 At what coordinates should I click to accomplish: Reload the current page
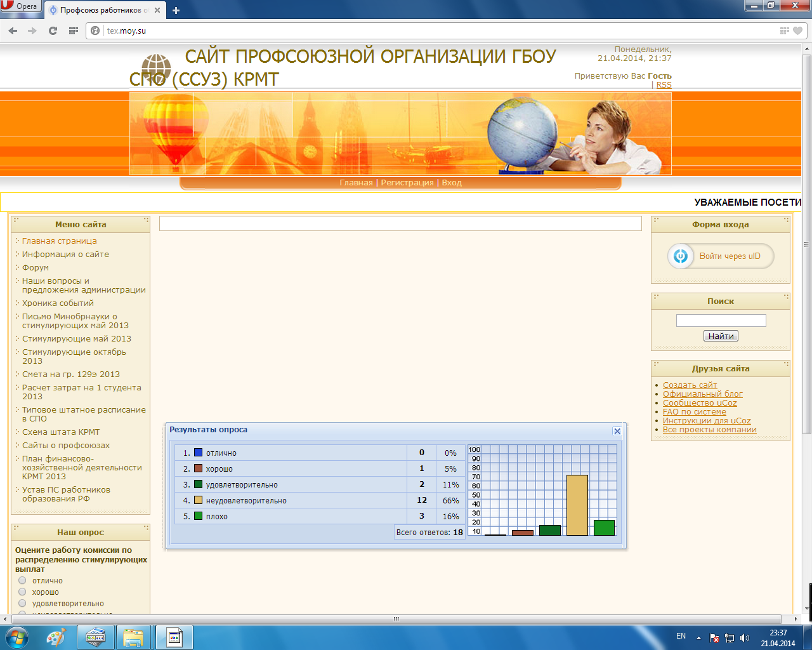click(53, 30)
